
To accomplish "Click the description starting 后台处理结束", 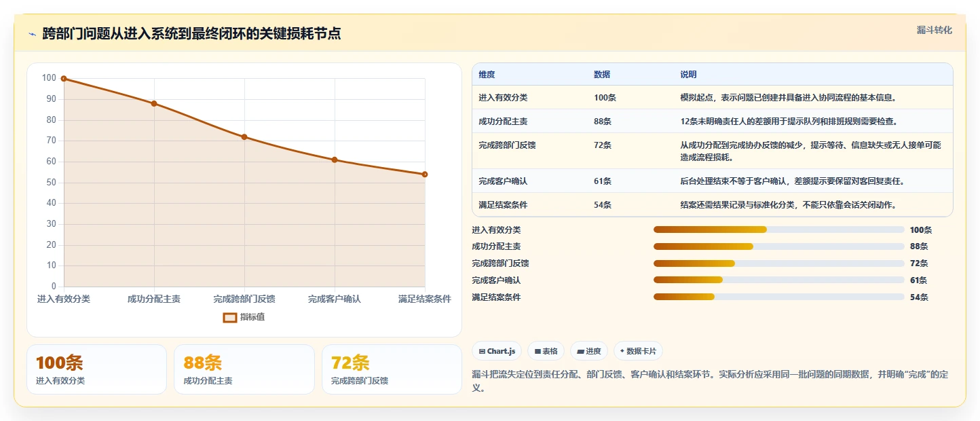I will (792, 181).
